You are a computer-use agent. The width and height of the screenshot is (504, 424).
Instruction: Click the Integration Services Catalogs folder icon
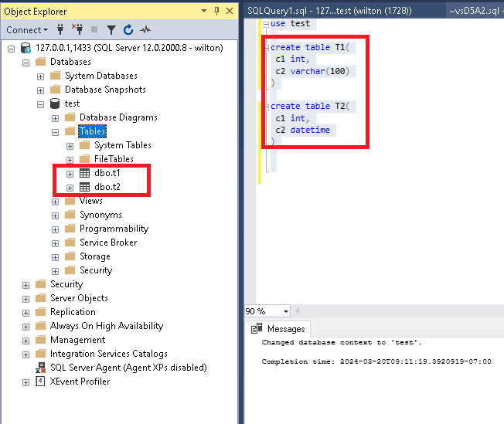[x=40, y=354]
